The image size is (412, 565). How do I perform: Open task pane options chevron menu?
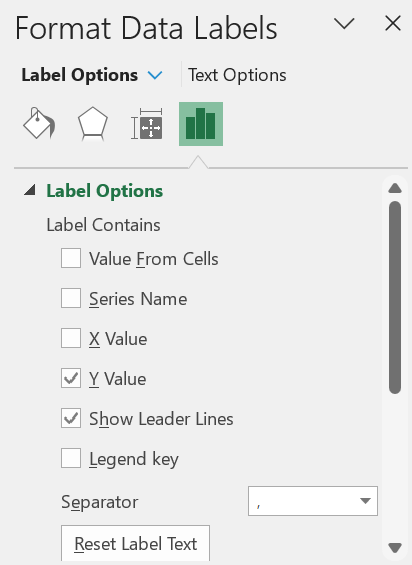click(x=344, y=24)
